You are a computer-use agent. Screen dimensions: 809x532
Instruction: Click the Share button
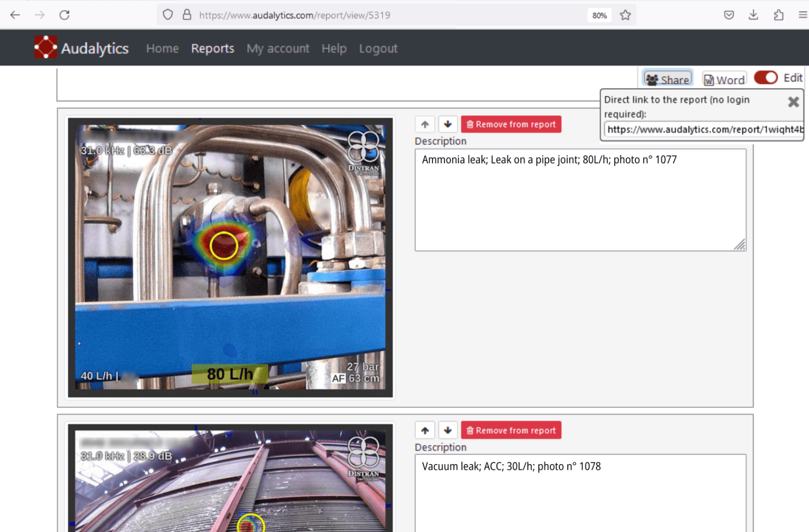[667, 80]
